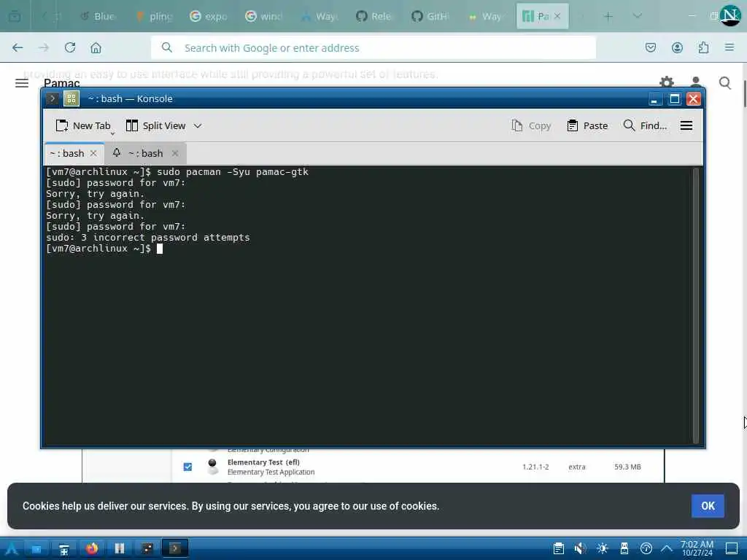Click the Konsole terminal prompt icon in titlebar
747x560 pixels.
53,98
